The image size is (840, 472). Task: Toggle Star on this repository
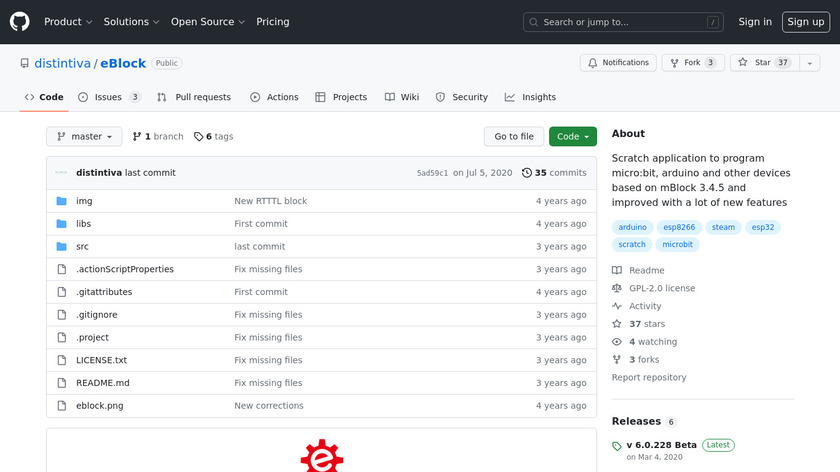[x=754, y=63]
